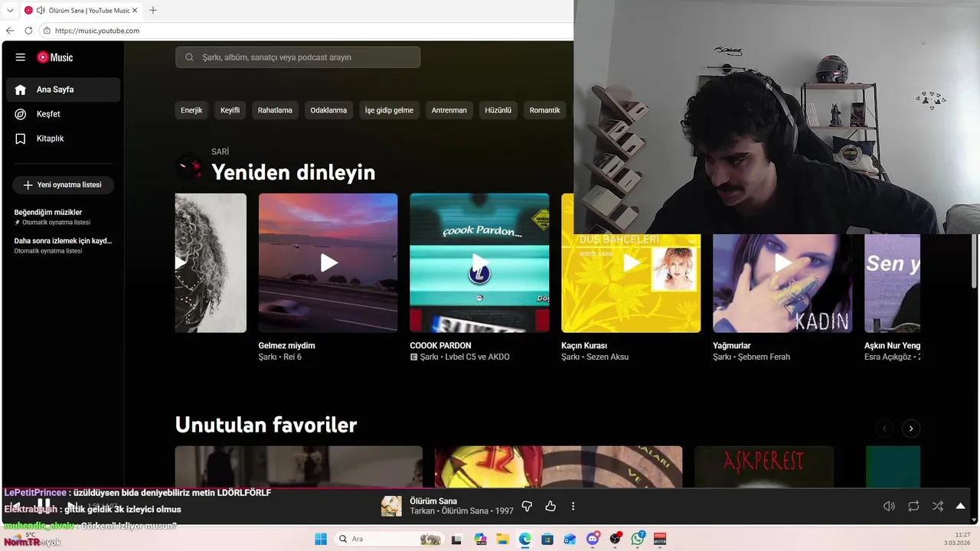
Task: Click the YouTube Music logo
Action: (55, 57)
